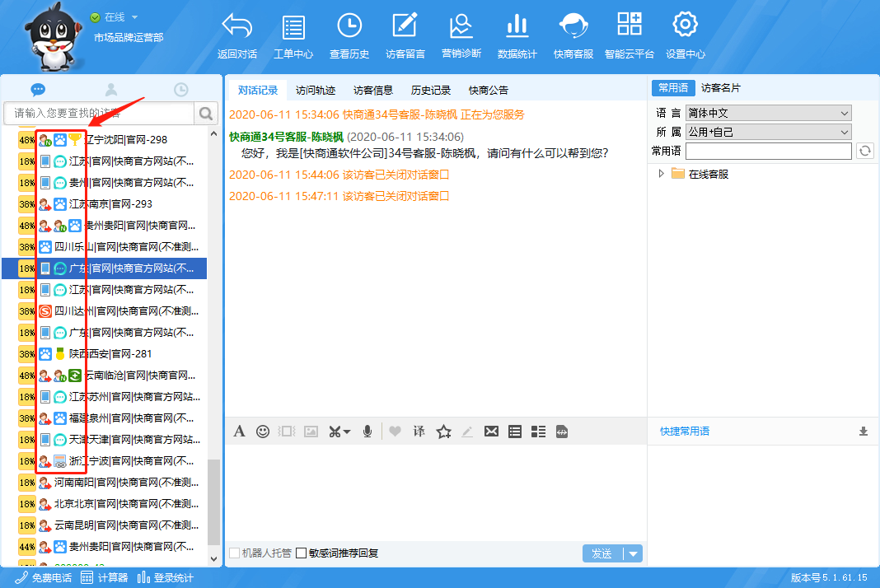Open the 语言 dropdown showing 简体中文
Image resolution: width=880 pixels, height=588 pixels.
[x=768, y=113]
